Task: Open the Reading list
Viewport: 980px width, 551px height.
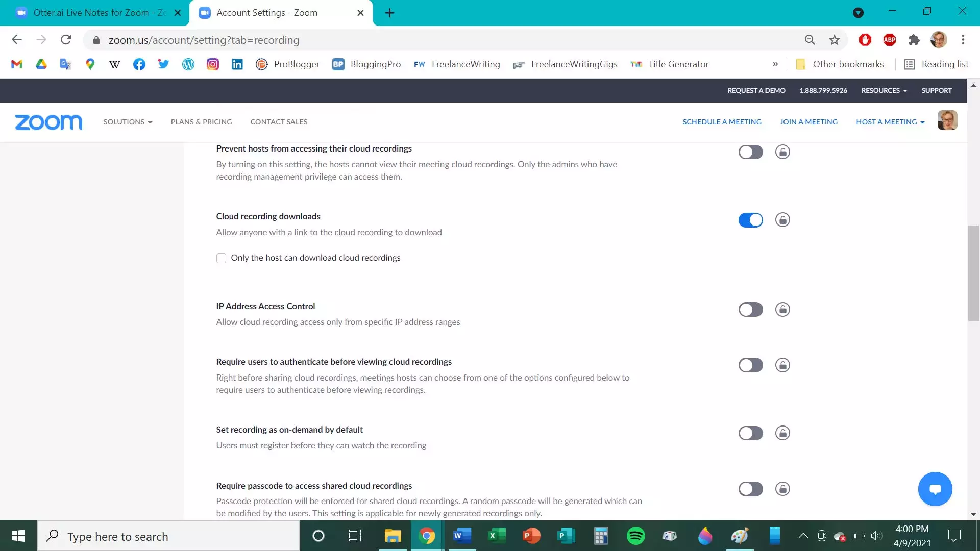Action: pyautogui.click(x=936, y=64)
